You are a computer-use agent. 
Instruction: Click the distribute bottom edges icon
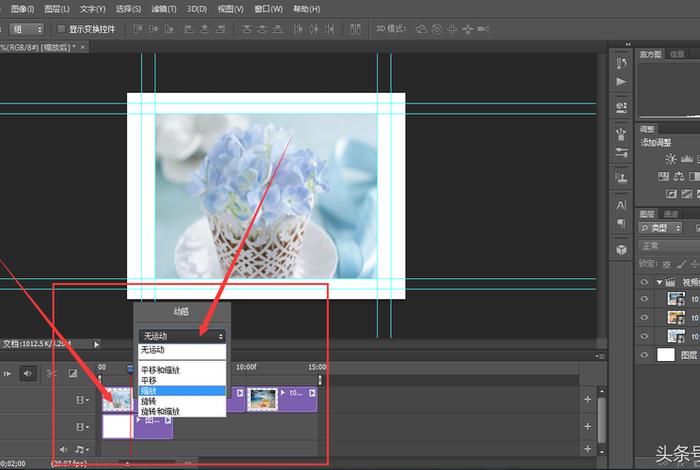tap(278, 29)
